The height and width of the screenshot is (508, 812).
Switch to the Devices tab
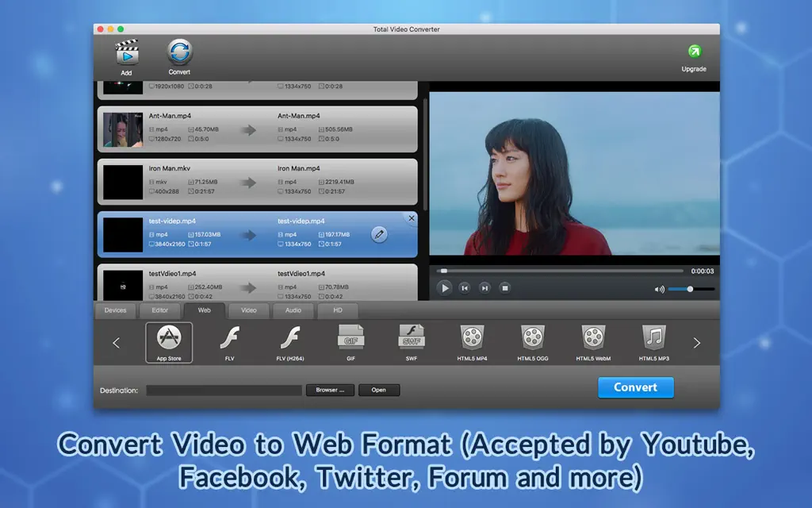pyautogui.click(x=115, y=310)
